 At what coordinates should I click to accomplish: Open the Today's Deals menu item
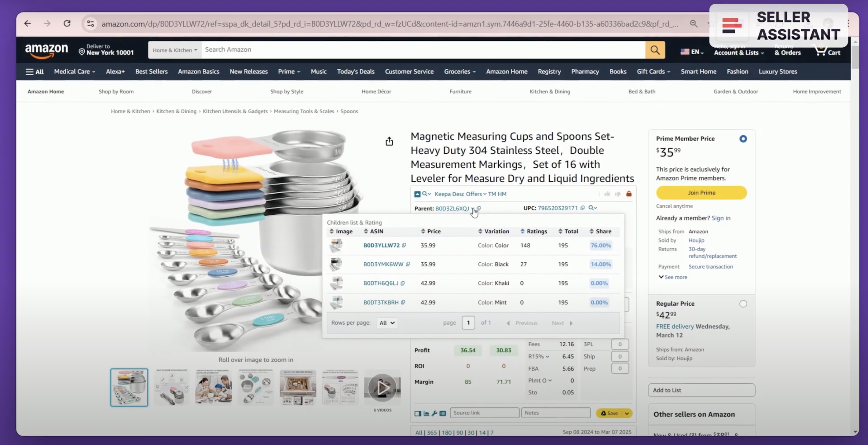(x=355, y=71)
